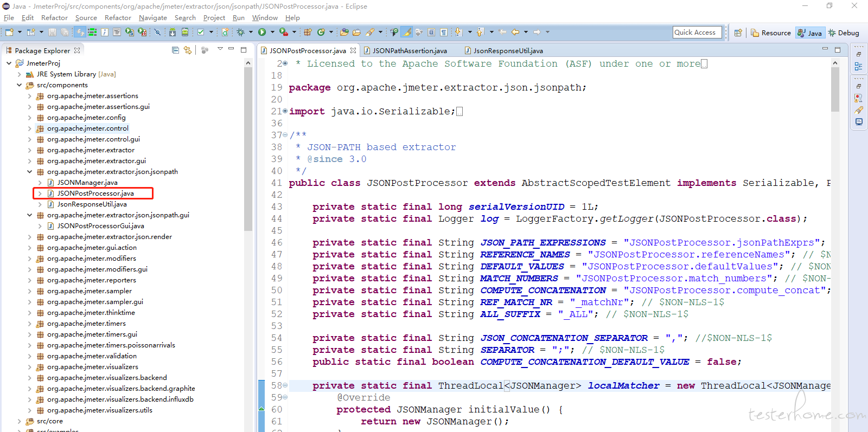
Task: Click the Run Last Tool icon with red toolbox
Action: [284, 33]
